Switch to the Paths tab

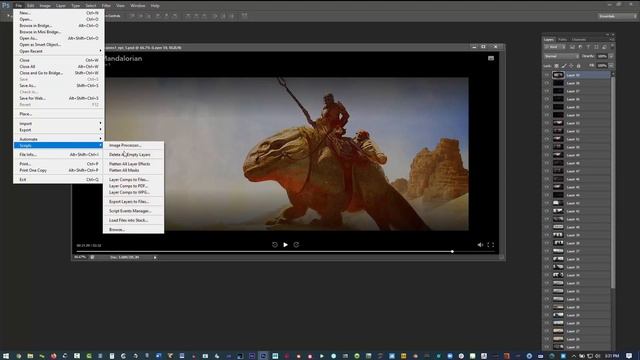(x=562, y=40)
